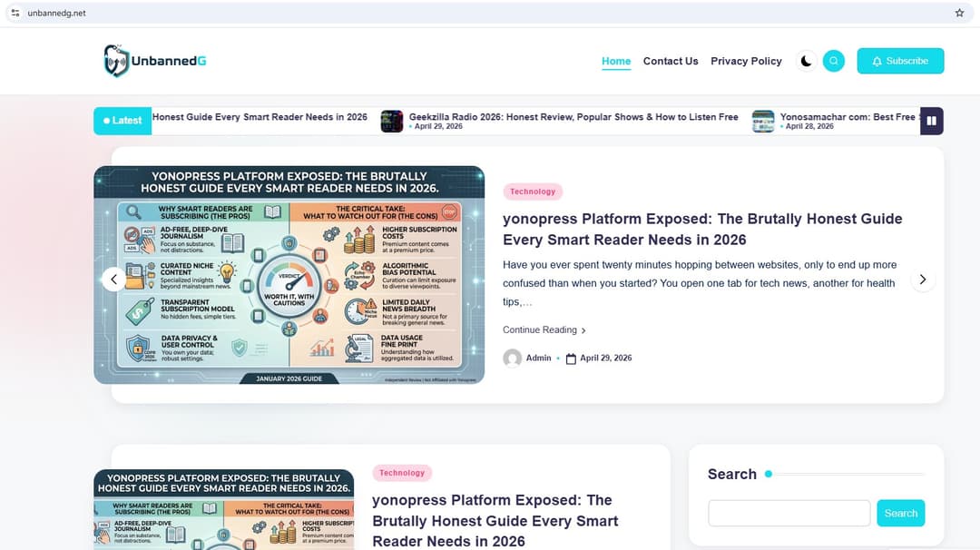Open Admin author link

539,358
